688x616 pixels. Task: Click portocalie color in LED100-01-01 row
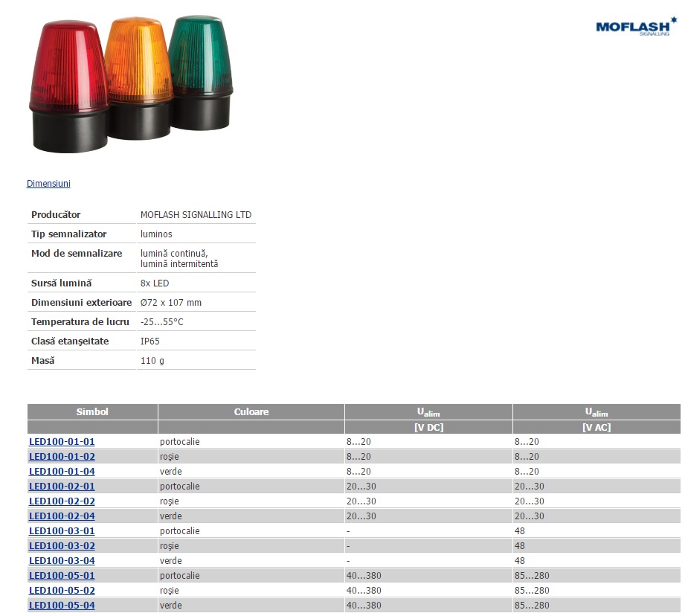[179, 441]
